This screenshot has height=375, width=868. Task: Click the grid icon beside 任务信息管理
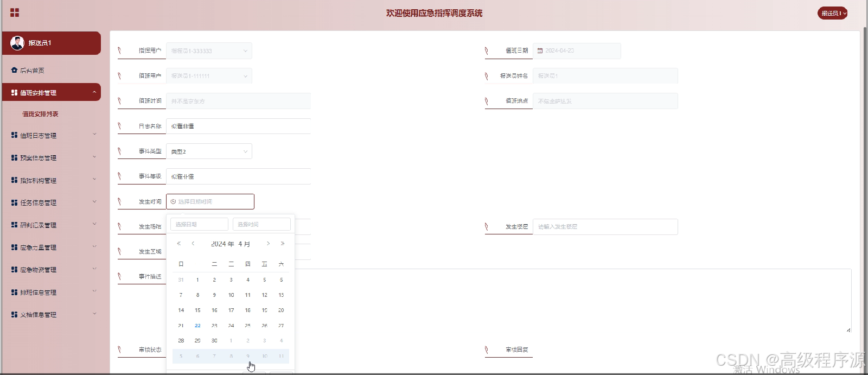[x=14, y=202]
